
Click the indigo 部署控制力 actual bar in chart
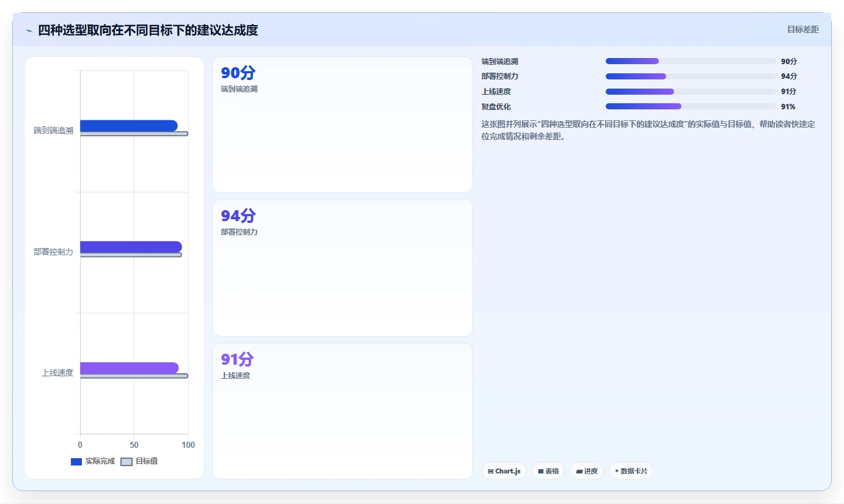(131, 247)
